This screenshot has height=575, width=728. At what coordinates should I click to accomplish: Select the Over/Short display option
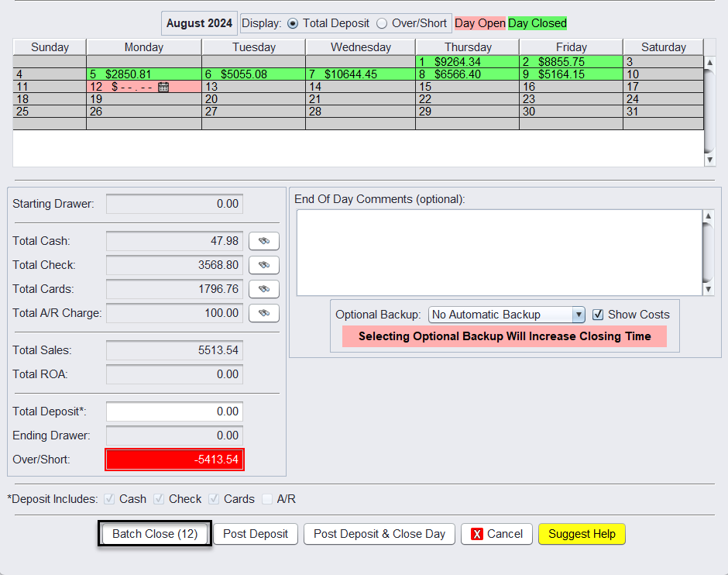tap(382, 23)
